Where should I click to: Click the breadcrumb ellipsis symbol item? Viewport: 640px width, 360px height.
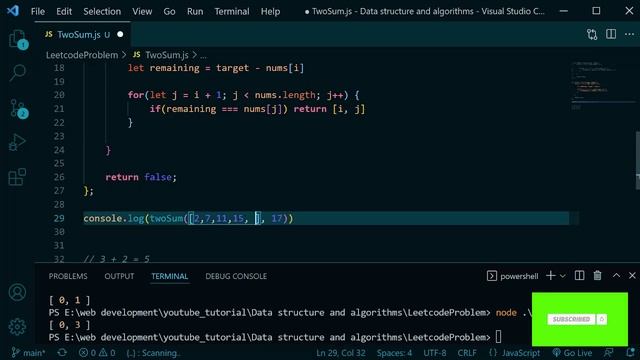click(203, 55)
